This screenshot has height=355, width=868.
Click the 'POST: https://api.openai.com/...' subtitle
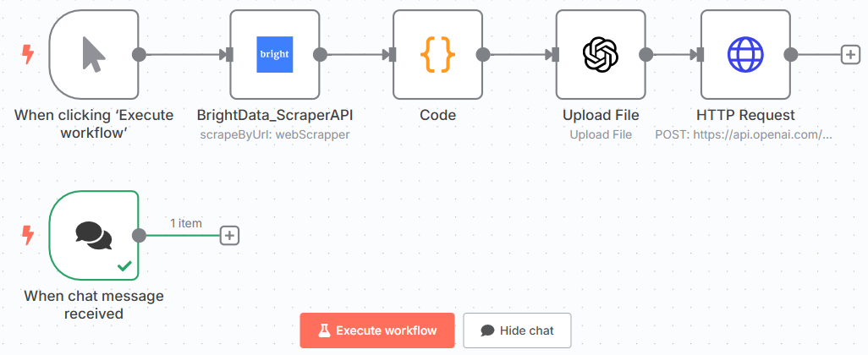[745, 134]
